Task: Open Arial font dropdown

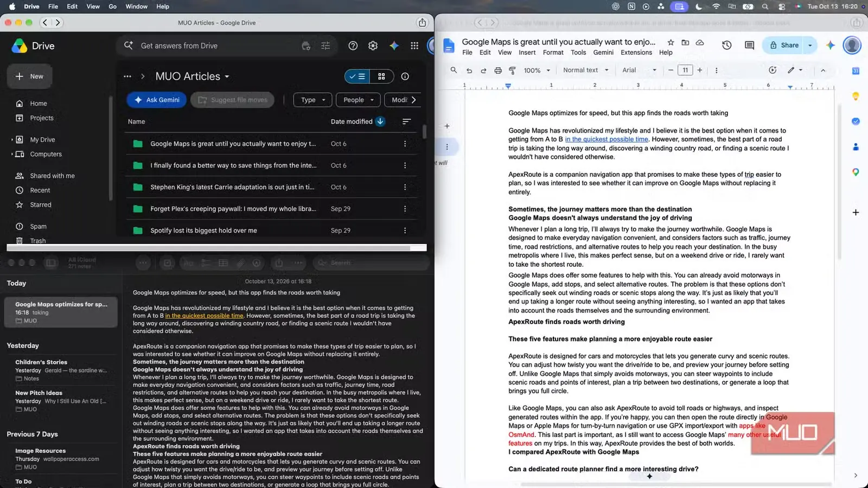Action: click(x=639, y=70)
